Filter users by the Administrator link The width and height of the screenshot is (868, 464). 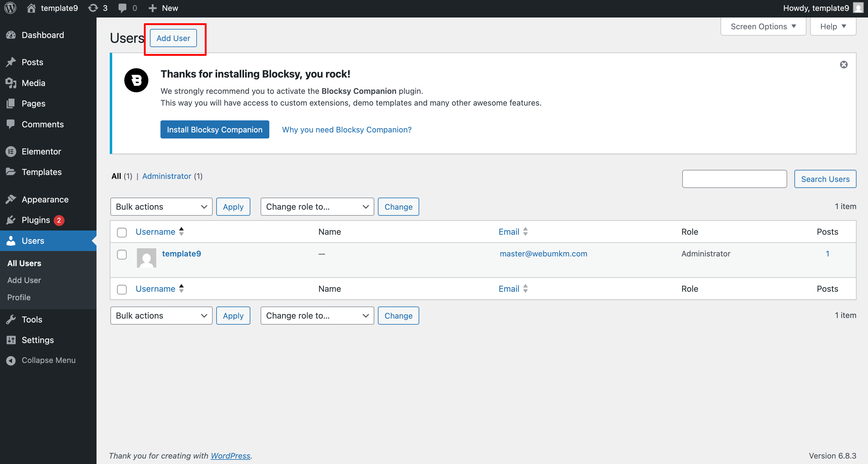166,176
